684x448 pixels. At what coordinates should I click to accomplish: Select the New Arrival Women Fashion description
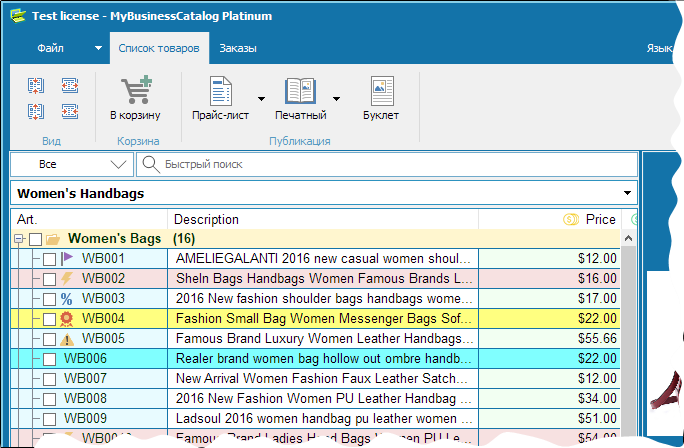323,378
